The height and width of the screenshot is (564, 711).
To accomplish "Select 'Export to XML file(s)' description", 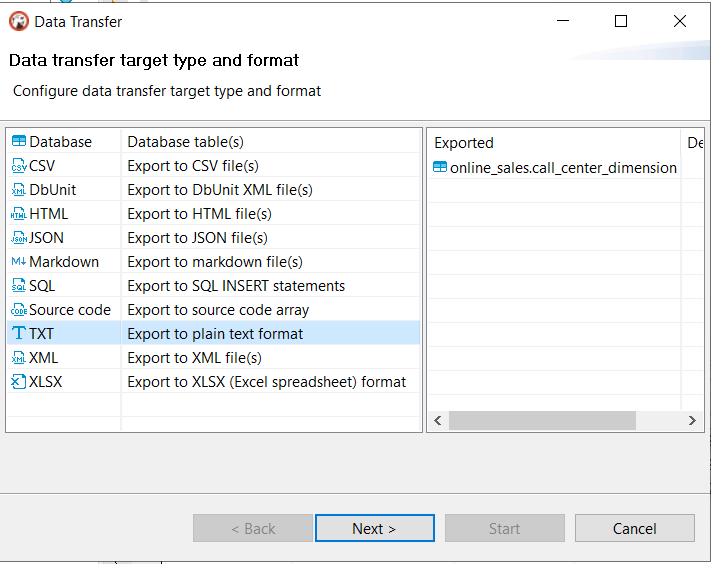I will point(195,358).
